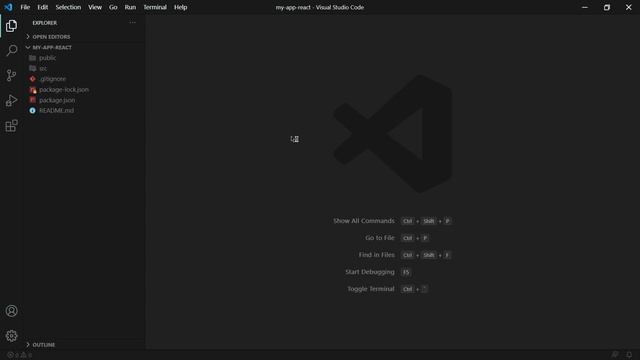Open the Extensions view
This screenshot has width=640, height=360.
pyautogui.click(x=11, y=126)
